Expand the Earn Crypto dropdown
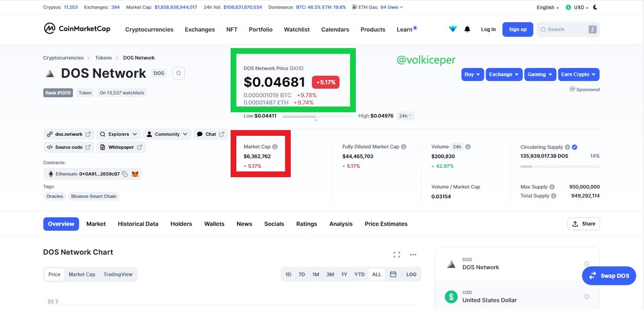This screenshot has width=644, height=309. tap(579, 74)
